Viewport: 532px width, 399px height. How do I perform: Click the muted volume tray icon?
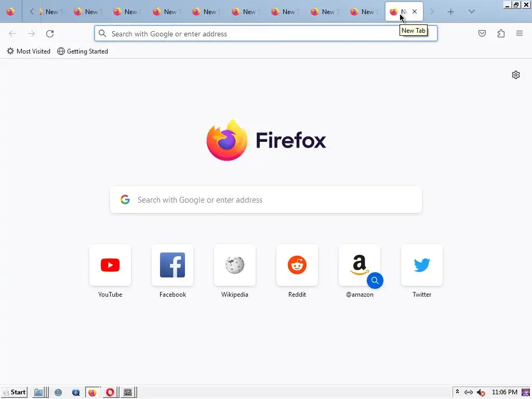[481, 393]
